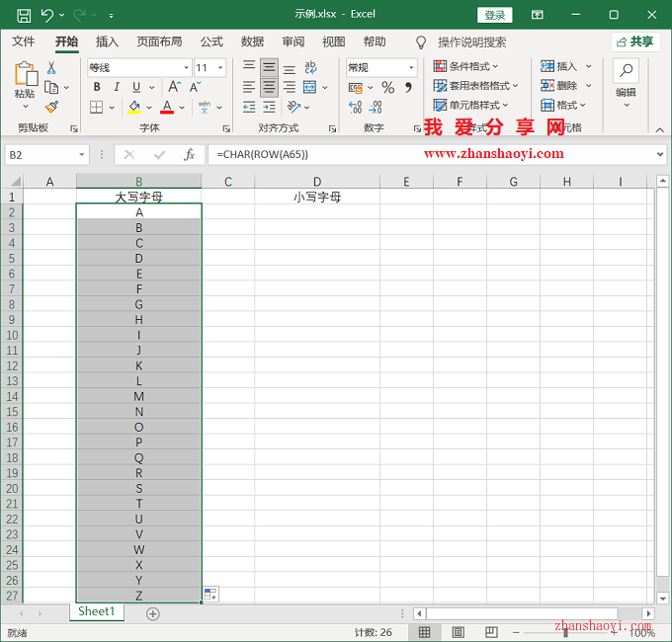Click the Paste clipboard icon
This screenshot has height=642, width=672.
coord(26,74)
